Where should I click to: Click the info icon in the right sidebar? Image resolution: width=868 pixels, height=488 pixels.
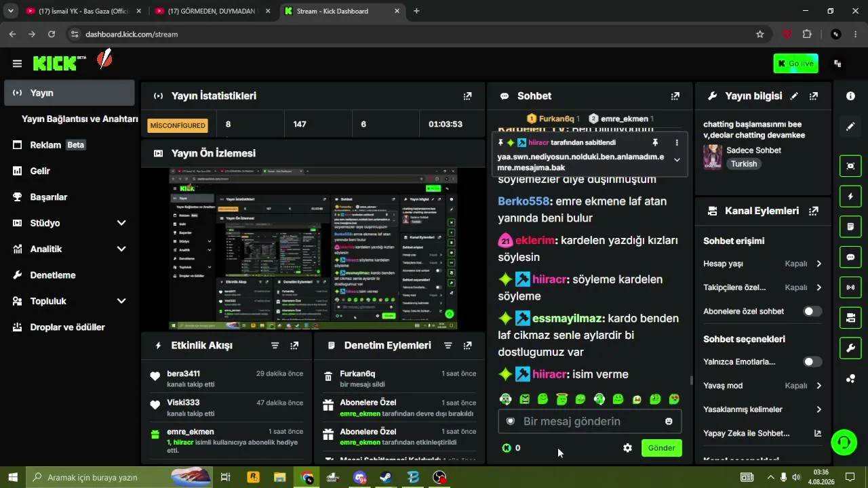850,96
